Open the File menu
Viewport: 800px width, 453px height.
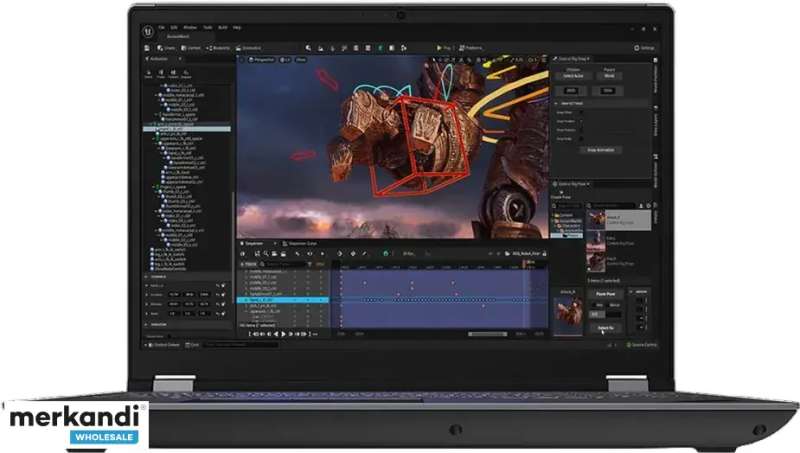tap(161, 28)
